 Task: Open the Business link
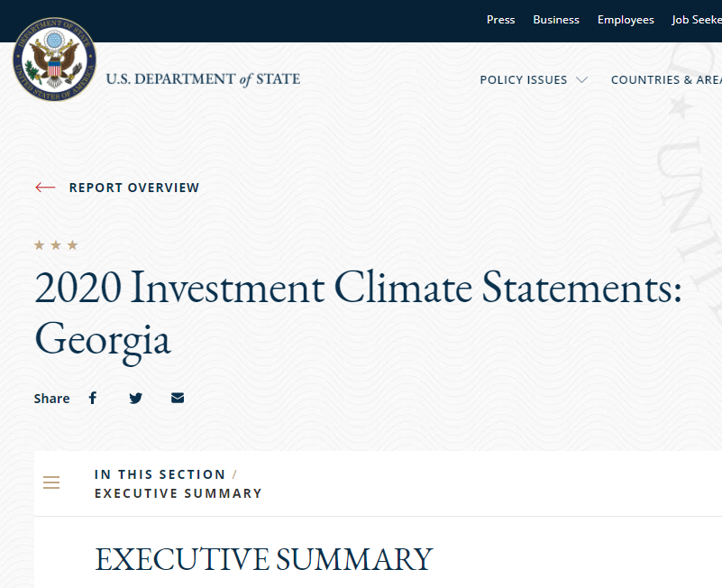click(x=556, y=20)
